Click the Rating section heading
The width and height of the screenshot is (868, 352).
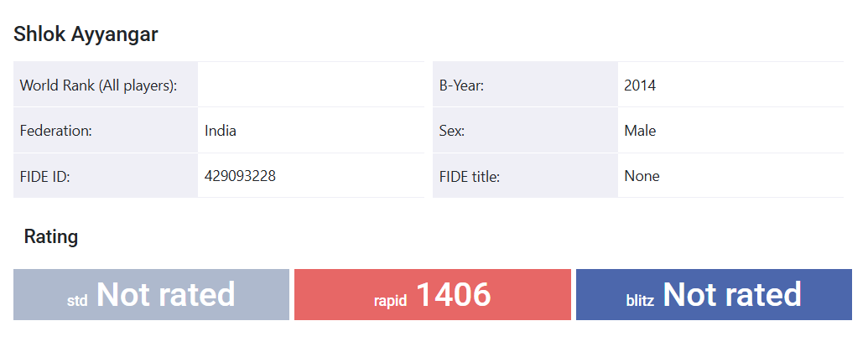coord(51,236)
